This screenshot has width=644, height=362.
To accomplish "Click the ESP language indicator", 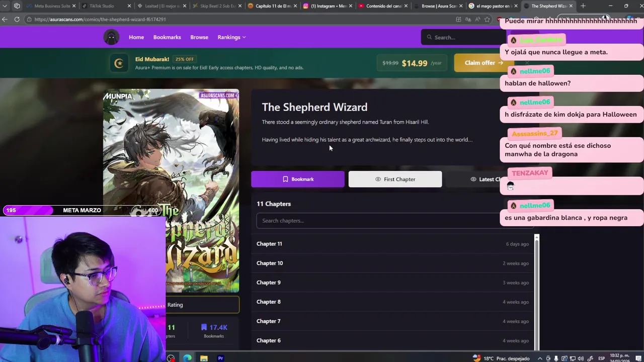I will pos(601,358).
